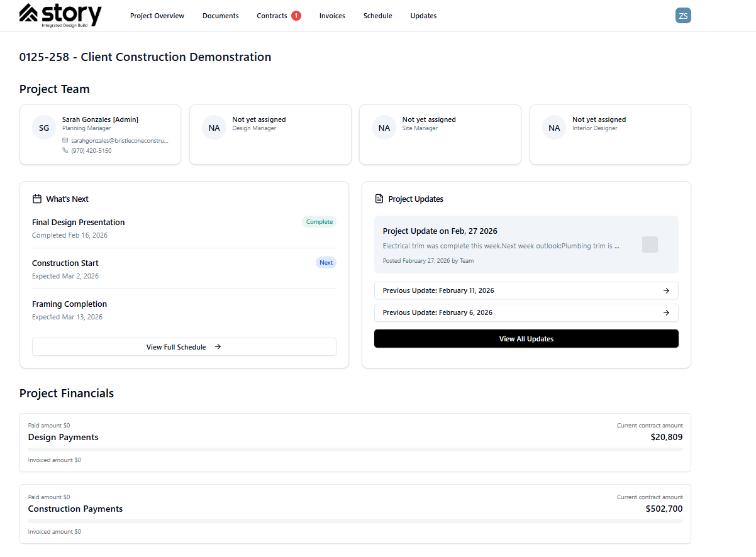The height and width of the screenshot is (557, 756).
Task: Select the Construction Start milestone
Action: click(x=65, y=263)
